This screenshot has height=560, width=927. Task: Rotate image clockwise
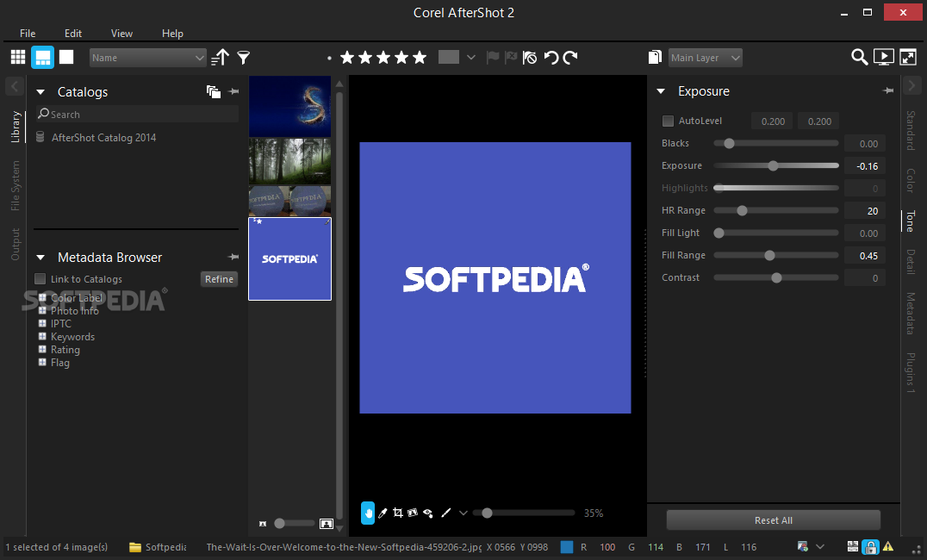click(570, 58)
